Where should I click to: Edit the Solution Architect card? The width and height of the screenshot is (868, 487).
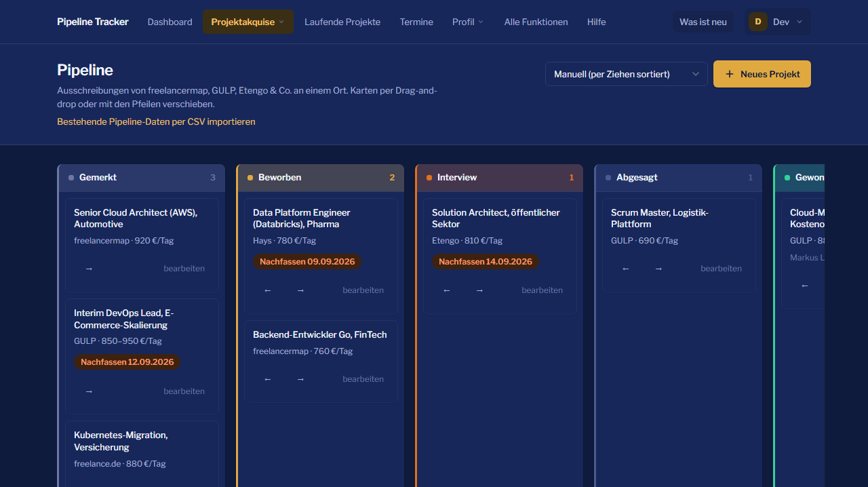(x=542, y=290)
